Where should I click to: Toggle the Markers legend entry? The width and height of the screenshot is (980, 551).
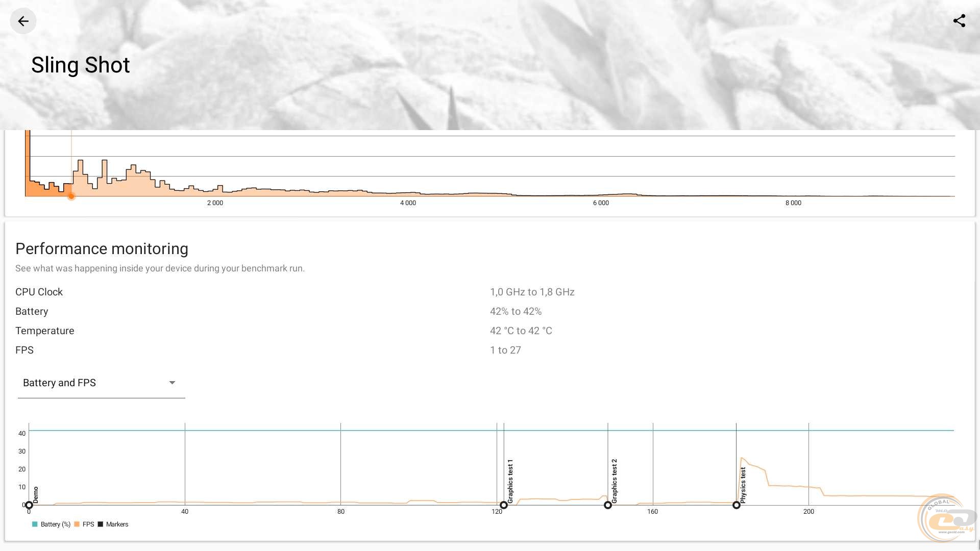pos(116,524)
